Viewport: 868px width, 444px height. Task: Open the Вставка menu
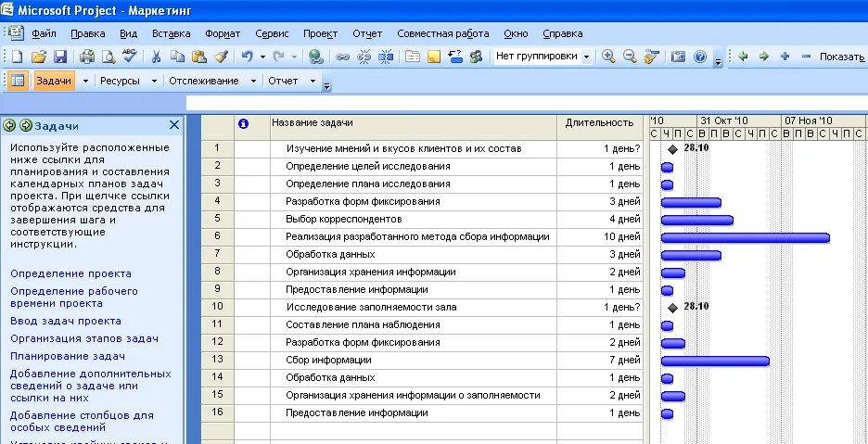pyautogui.click(x=171, y=33)
